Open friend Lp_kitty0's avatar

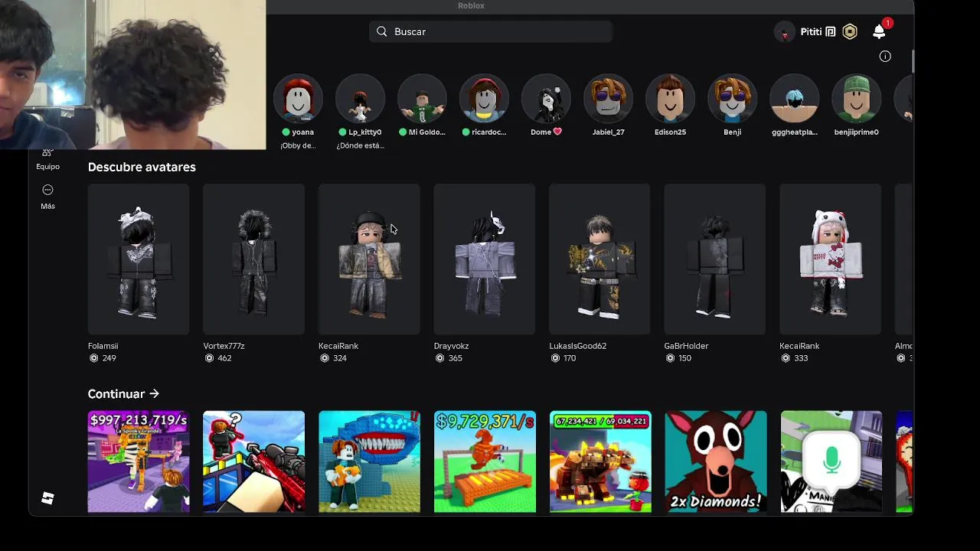pos(360,99)
